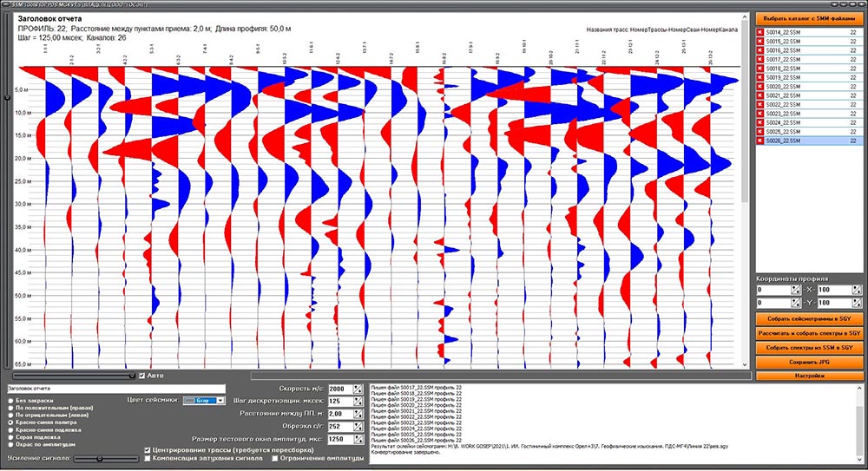
Task: Click the Усиление сигнала slider handle
Action: [100, 459]
